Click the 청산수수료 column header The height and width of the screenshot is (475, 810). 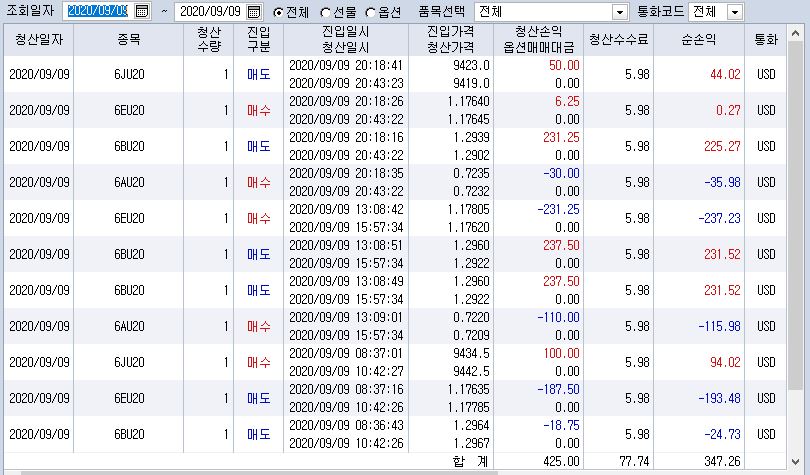(x=618, y=40)
